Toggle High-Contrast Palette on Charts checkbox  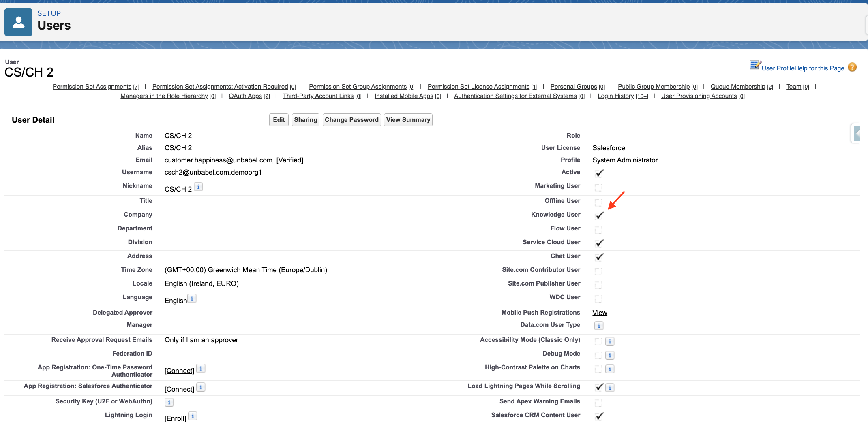coord(598,369)
